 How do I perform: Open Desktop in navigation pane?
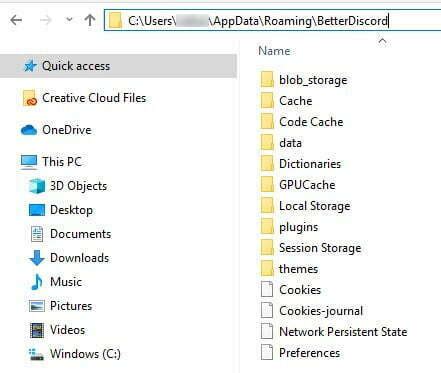(72, 210)
